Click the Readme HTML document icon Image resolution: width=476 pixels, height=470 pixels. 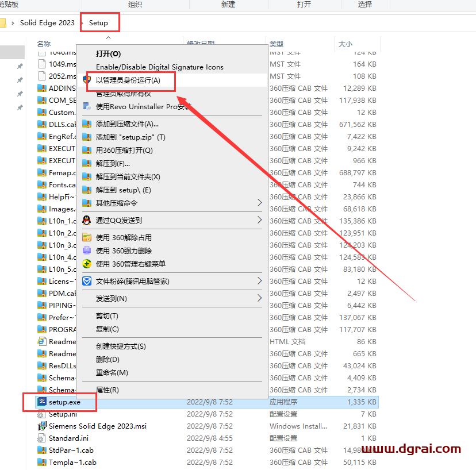[42, 342]
